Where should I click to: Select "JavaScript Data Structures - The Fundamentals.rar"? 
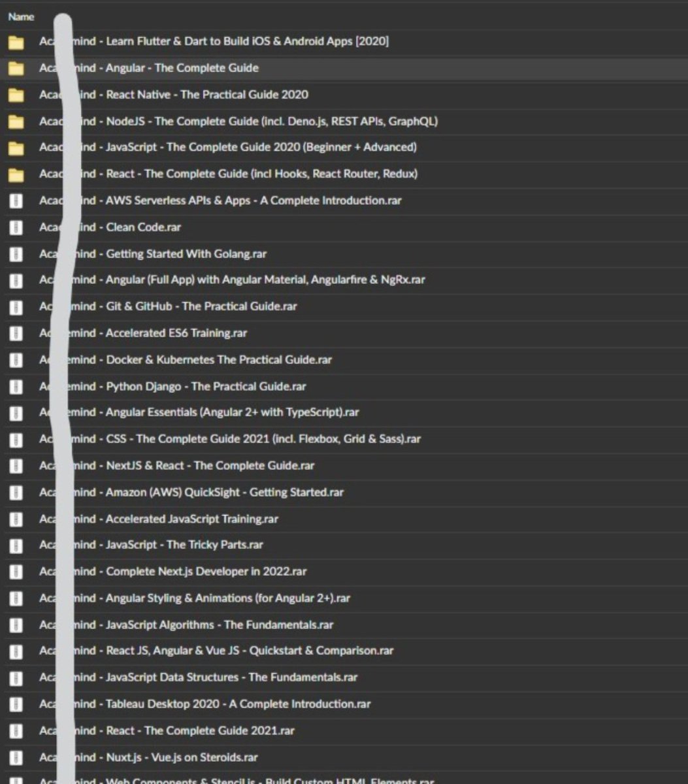click(232, 678)
